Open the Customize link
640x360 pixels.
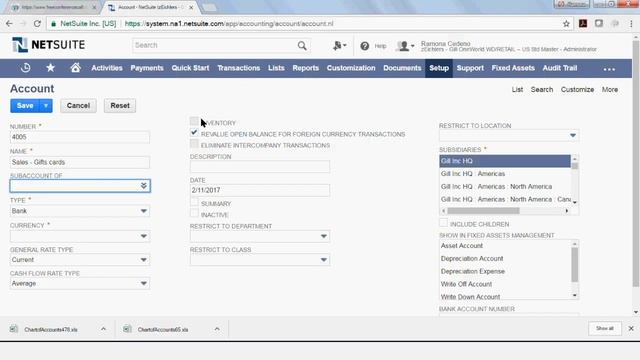pyautogui.click(x=577, y=89)
